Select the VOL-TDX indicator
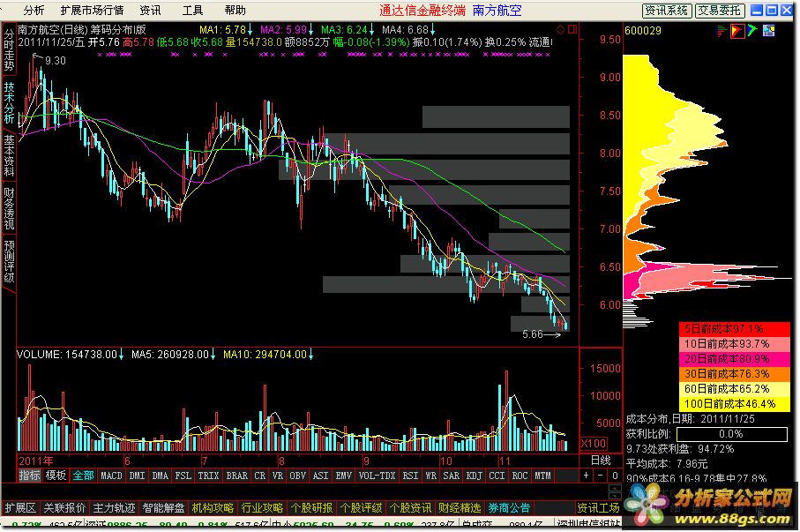This screenshot has width=800, height=532. pyautogui.click(x=377, y=476)
